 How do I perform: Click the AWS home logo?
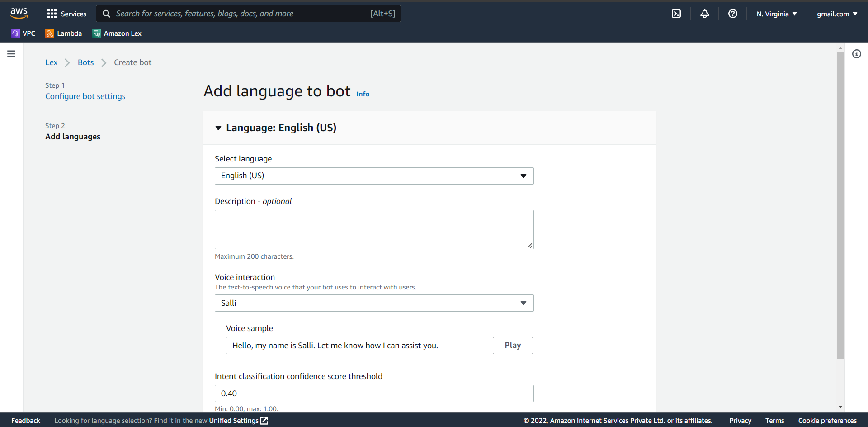19,14
